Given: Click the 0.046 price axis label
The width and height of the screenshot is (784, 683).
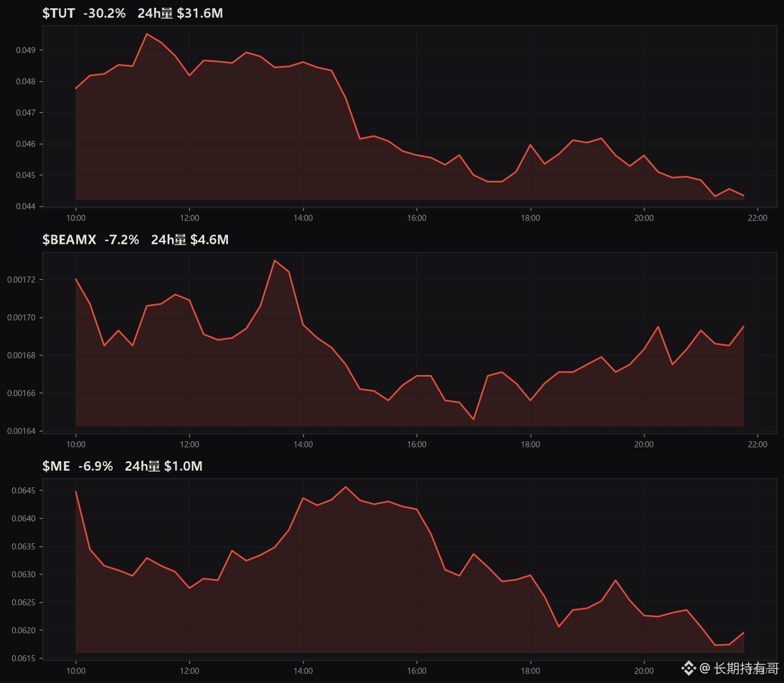Looking at the screenshot, I should pos(25,144).
